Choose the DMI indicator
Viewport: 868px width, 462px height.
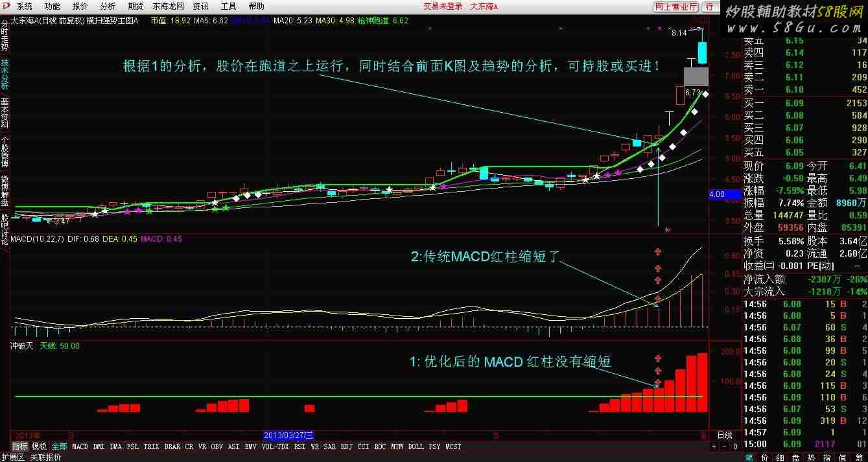tap(99, 446)
